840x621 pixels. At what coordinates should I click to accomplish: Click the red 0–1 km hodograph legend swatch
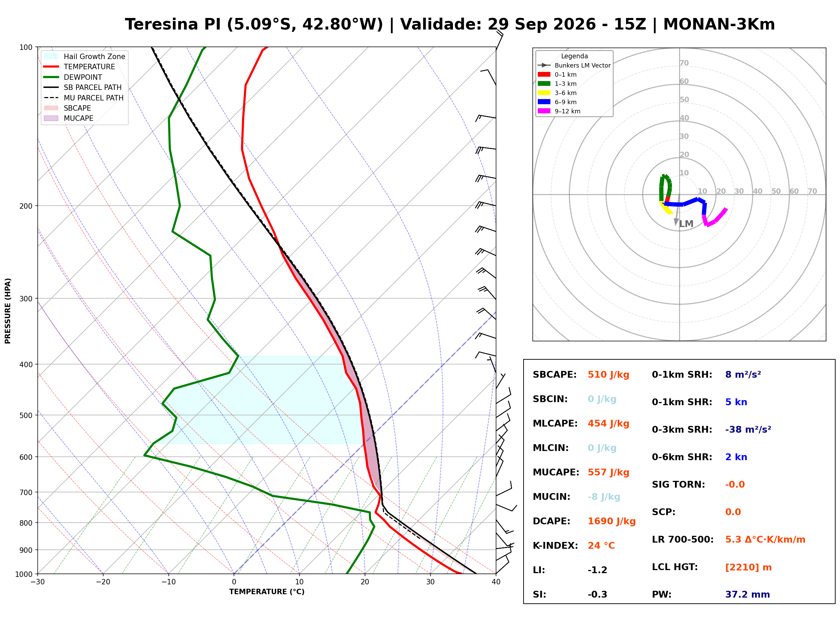[544, 74]
